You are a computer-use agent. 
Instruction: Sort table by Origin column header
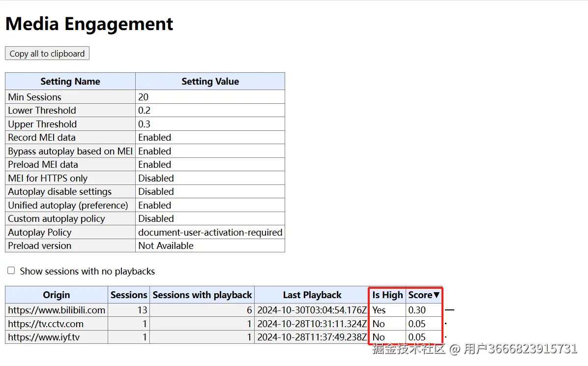(57, 295)
